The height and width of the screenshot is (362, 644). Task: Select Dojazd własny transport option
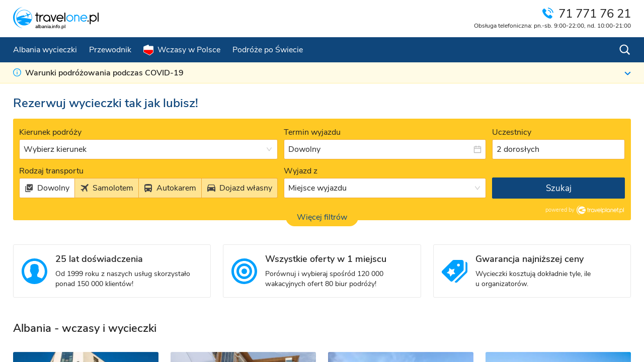point(239,188)
